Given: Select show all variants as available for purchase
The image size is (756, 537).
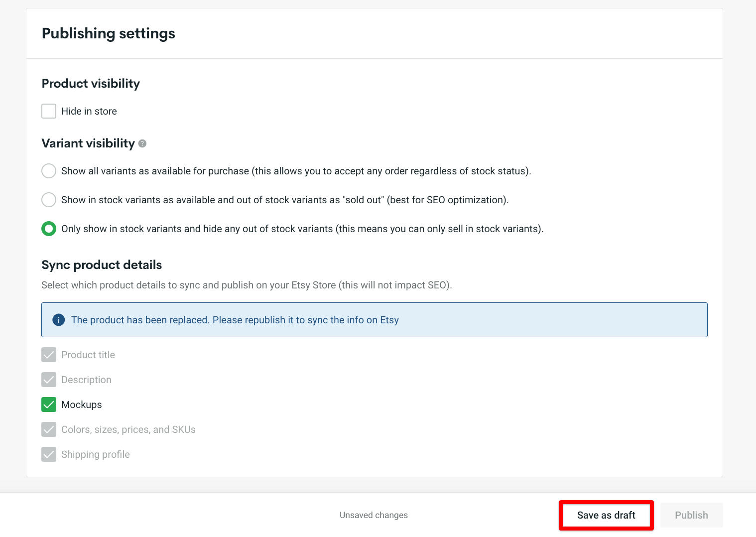Looking at the screenshot, I should coord(48,171).
